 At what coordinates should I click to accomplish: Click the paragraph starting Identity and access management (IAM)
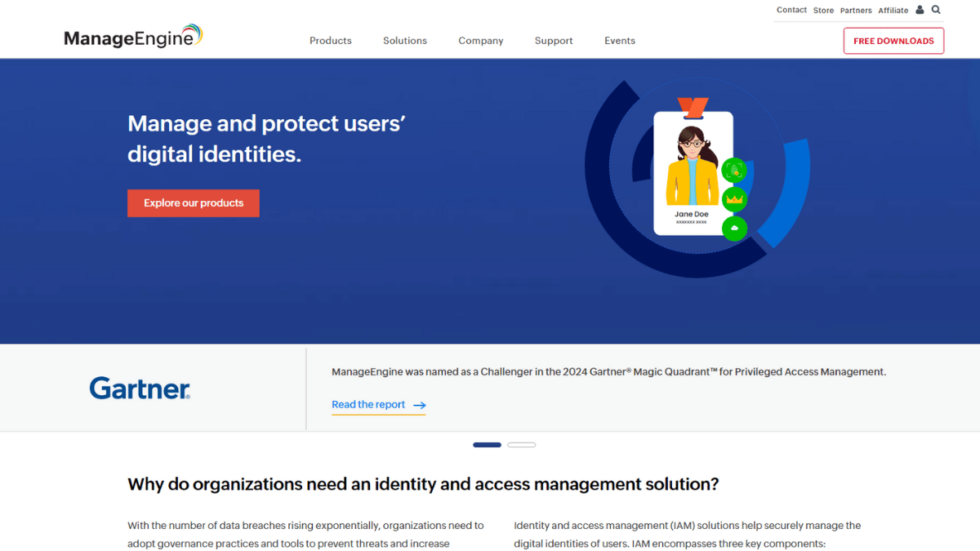pos(688,535)
